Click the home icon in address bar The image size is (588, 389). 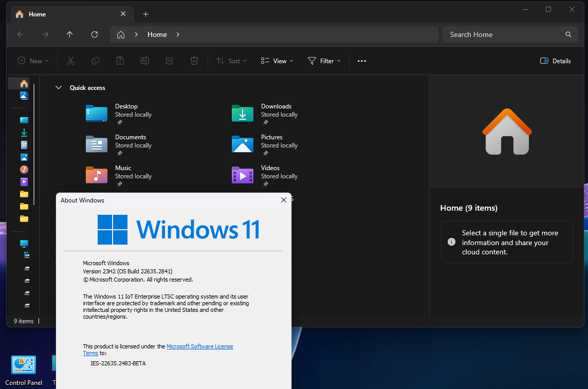(x=121, y=34)
